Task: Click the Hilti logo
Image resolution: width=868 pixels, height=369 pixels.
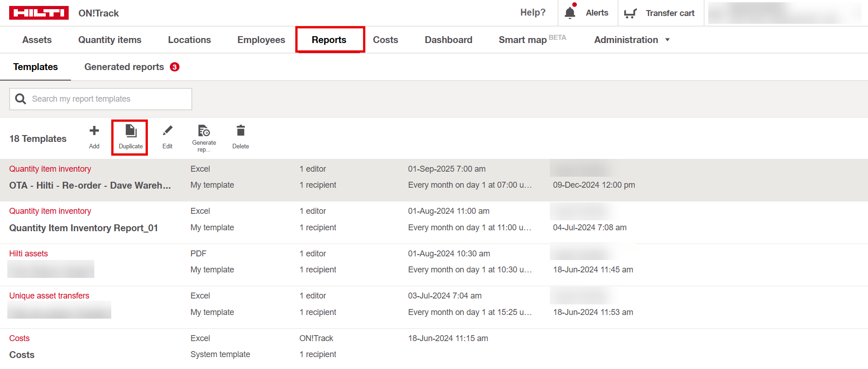Action: point(39,13)
